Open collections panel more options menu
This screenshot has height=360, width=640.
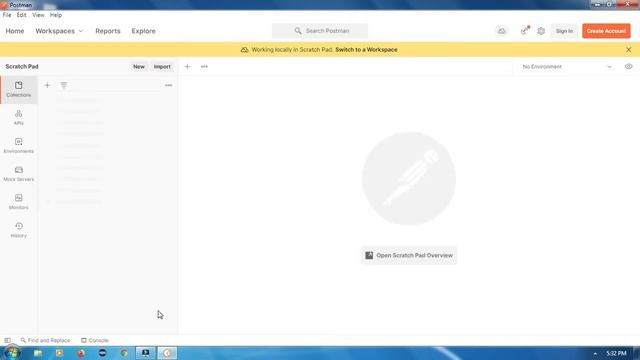(x=169, y=85)
